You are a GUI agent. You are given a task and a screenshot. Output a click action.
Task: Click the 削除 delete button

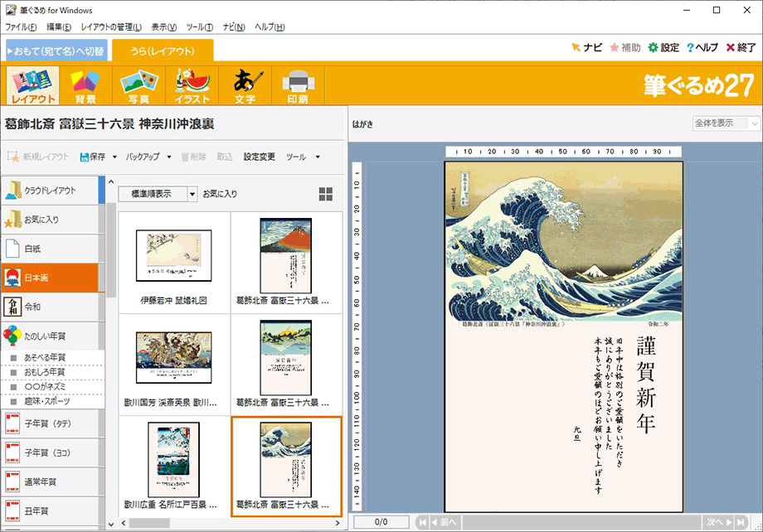(194, 157)
